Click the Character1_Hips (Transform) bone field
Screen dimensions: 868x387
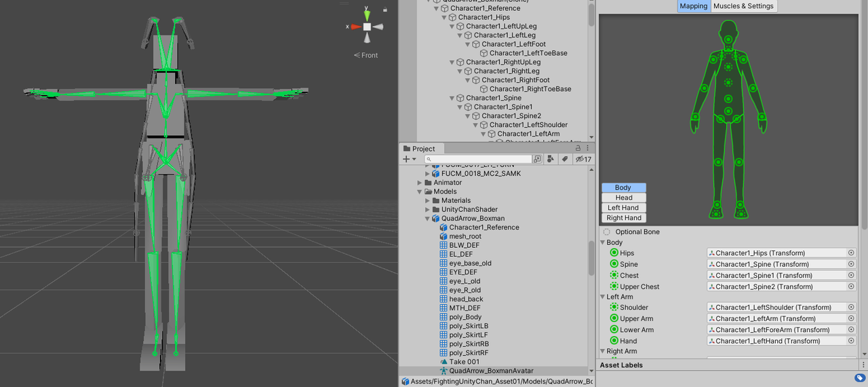tap(781, 253)
